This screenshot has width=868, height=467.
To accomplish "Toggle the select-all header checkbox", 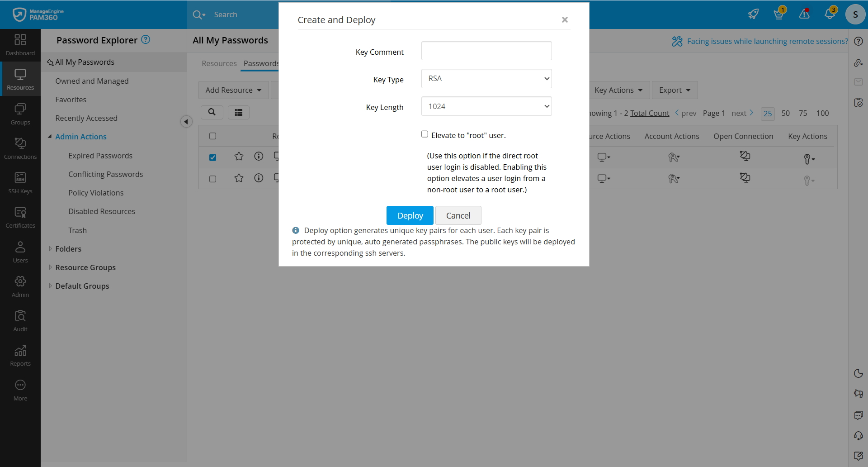I will [x=213, y=136].
